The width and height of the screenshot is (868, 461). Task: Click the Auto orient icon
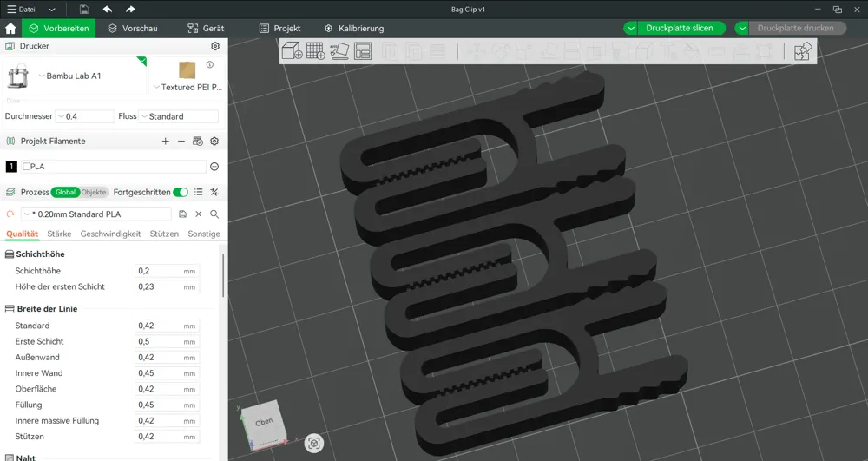click(x=339, y=51)
